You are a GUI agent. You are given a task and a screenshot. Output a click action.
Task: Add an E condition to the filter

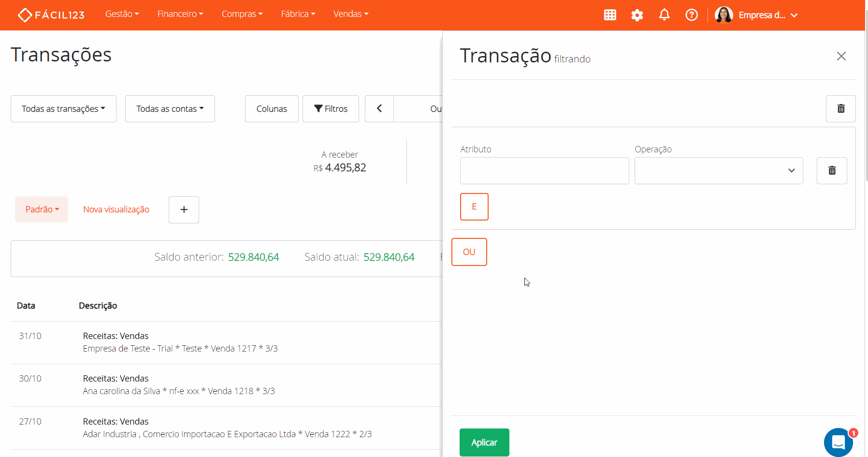tap(474, 206)
